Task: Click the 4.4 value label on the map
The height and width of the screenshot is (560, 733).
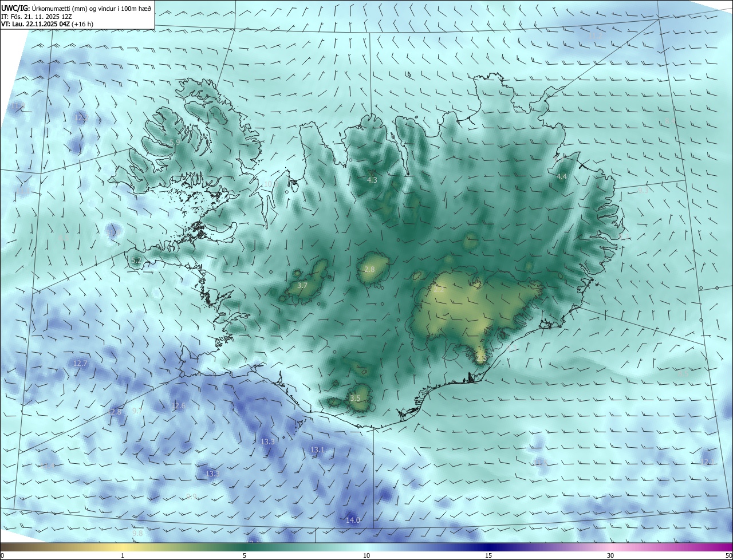Action: point(561,177)
